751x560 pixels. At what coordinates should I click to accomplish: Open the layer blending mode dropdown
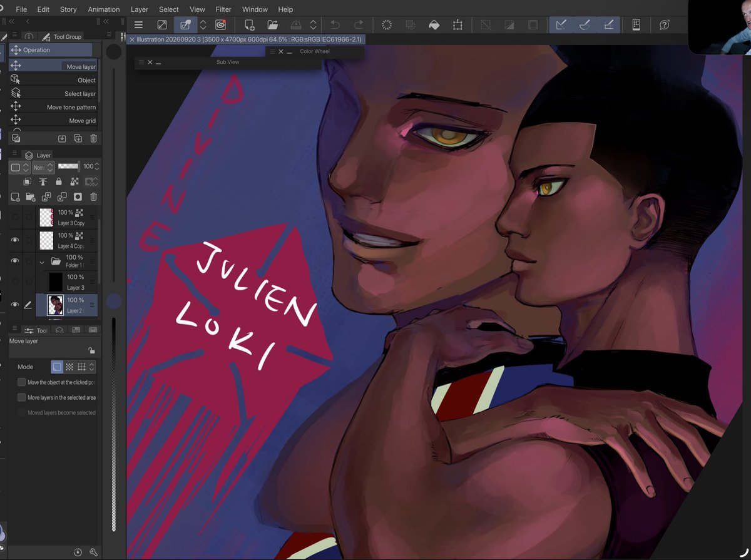coord(43,167)
